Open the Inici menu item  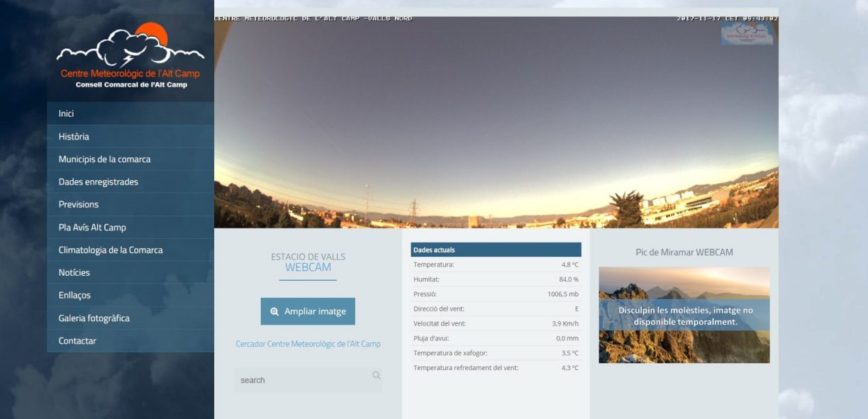point(66,113)
